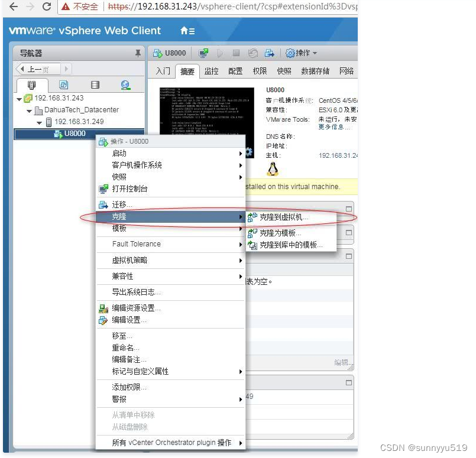
Task: Expand the 虚拟机策略 submenu
Action: 170,261
